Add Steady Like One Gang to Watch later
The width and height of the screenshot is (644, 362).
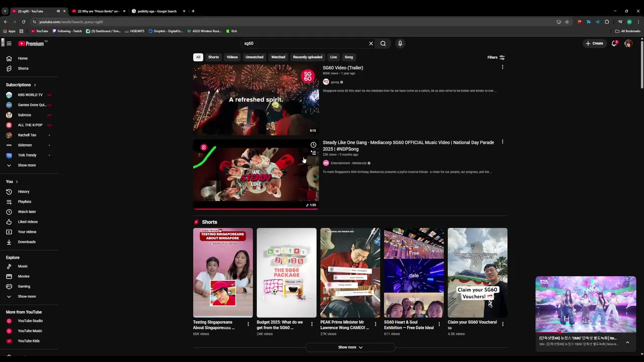tap(313, 145)
